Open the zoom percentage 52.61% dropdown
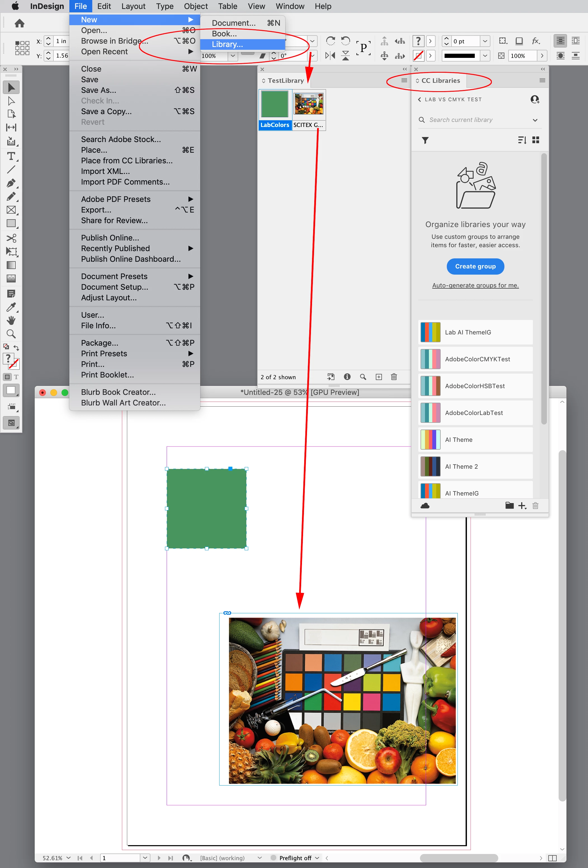588x868 pixels. tap(68, 858)
